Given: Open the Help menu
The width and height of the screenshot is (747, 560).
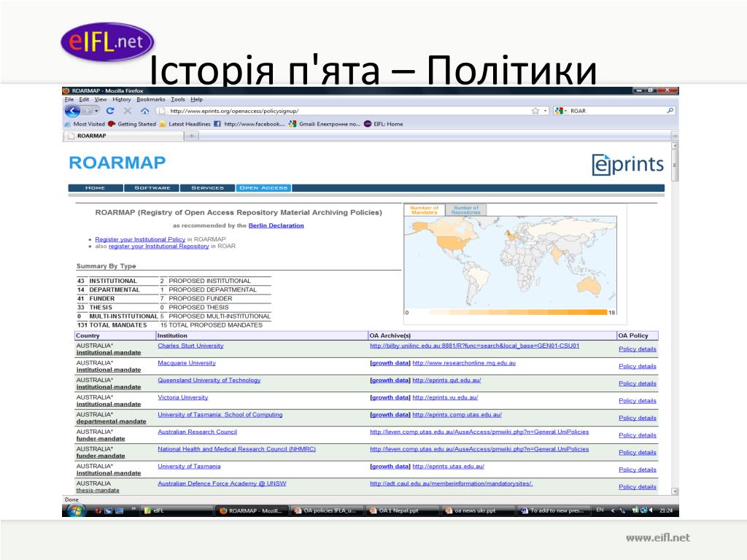Looking at the screenshot, I should [197, 99].
